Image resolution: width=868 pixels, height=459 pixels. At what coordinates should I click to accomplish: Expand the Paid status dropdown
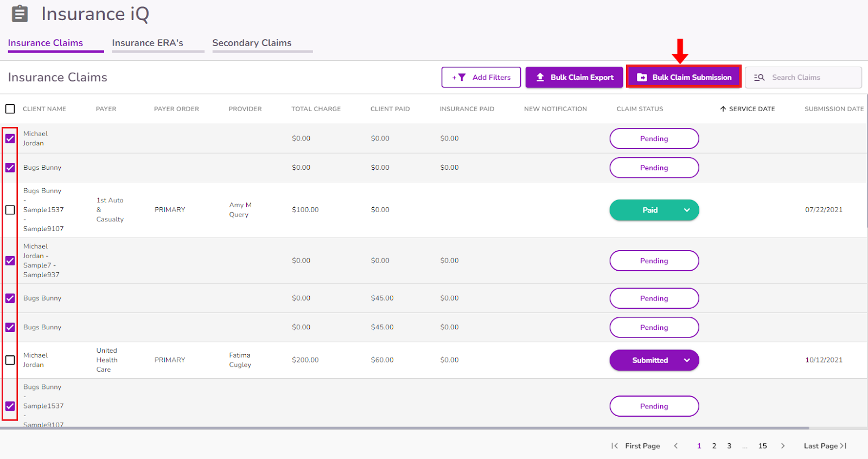pyautogui.click(x=687, y=210)
